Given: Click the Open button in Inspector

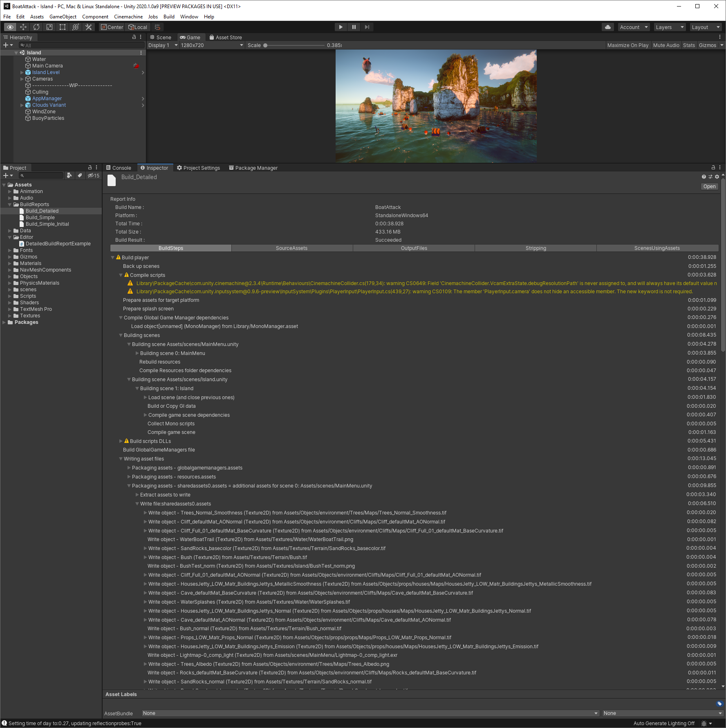Looking at the screenshot, I should [709, 186].
